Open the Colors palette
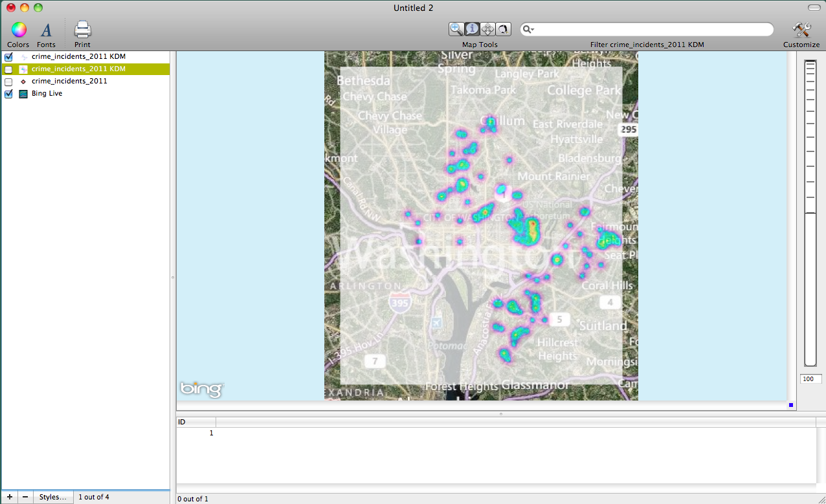This screenshot has width=826, height=504. point(19,30)
